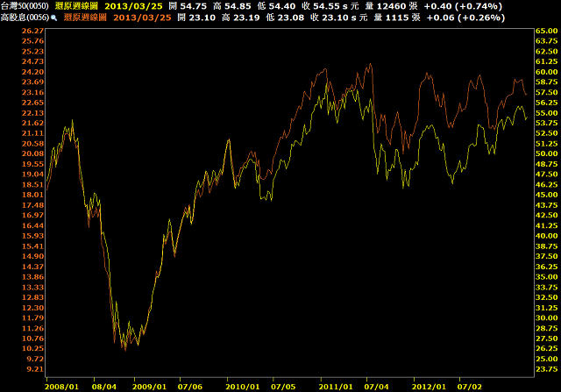Click the change value +0.40 (+0.74%)
The width and height of the screenshot is (561, 392).
pyautogui.click(x=463, y=6)
